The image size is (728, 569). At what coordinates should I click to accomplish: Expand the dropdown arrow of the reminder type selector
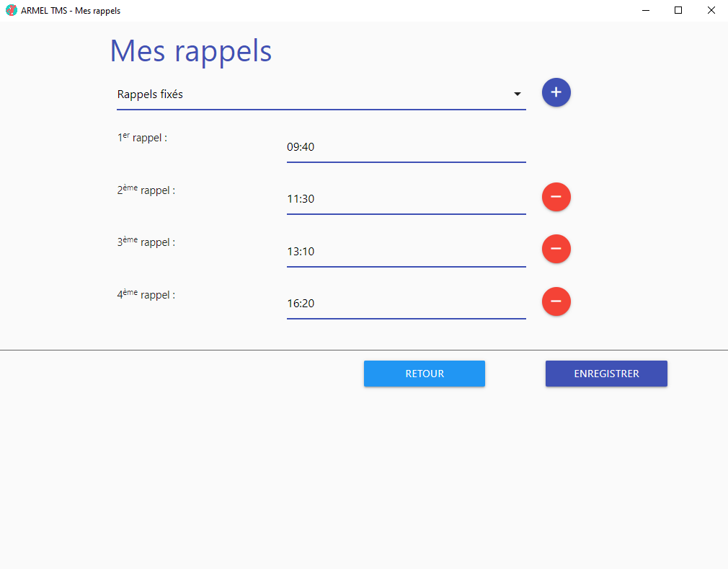(517, 94)
